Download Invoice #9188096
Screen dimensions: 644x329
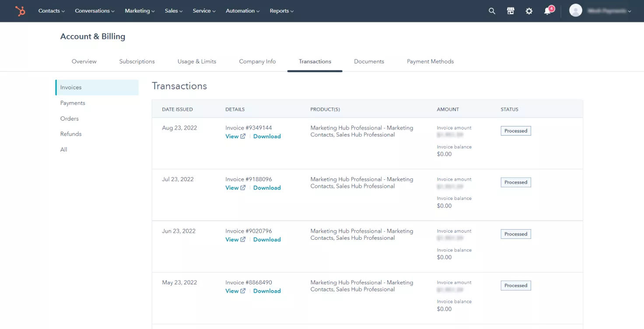[267, 188]
